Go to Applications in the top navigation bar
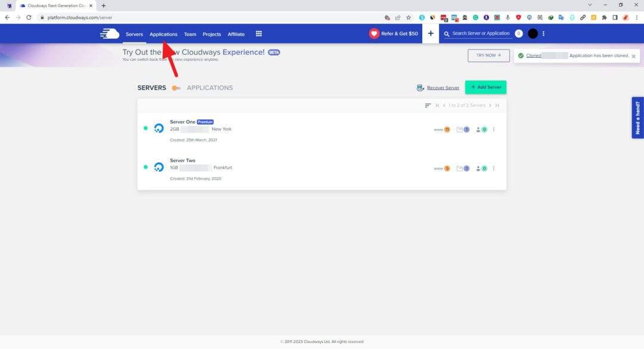The image size is (644, 349). (163, 34)
